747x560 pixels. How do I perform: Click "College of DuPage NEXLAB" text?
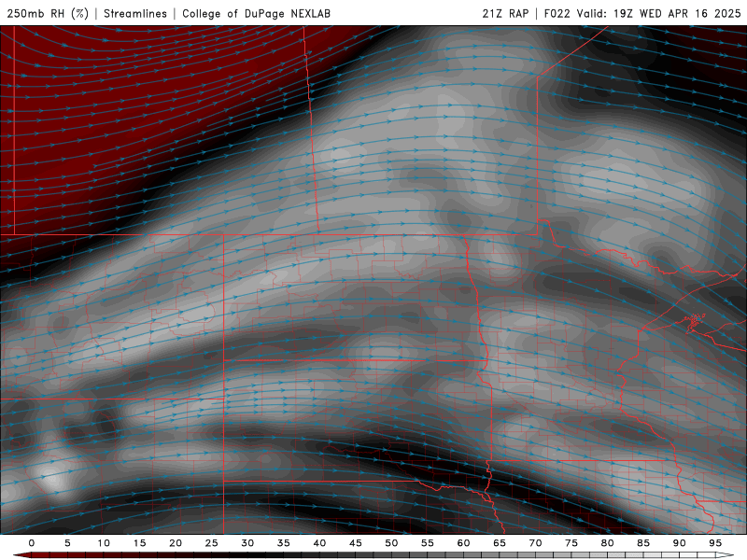tap(256, 14)
